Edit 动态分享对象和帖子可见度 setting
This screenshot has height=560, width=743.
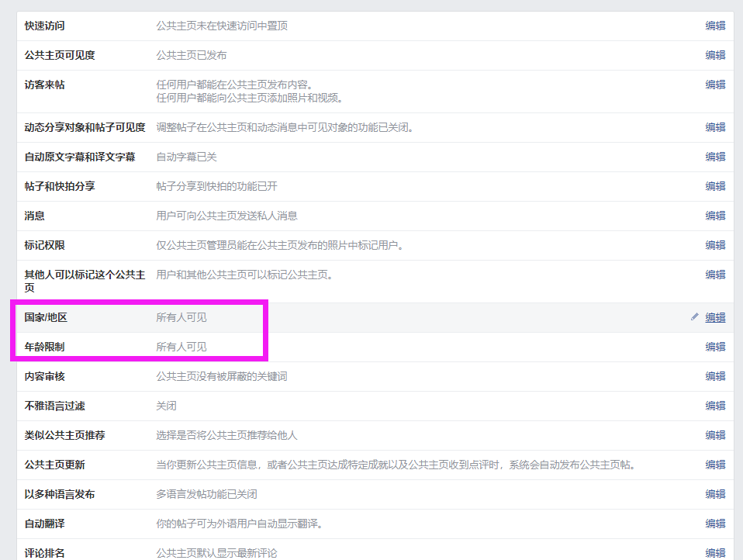click(x=715, y=127)
